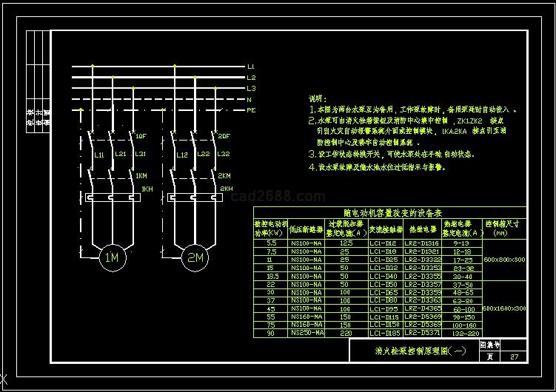Select the NS250-MA breaker table cell
This screenshot has height=392, width=556.
[307, 333]
